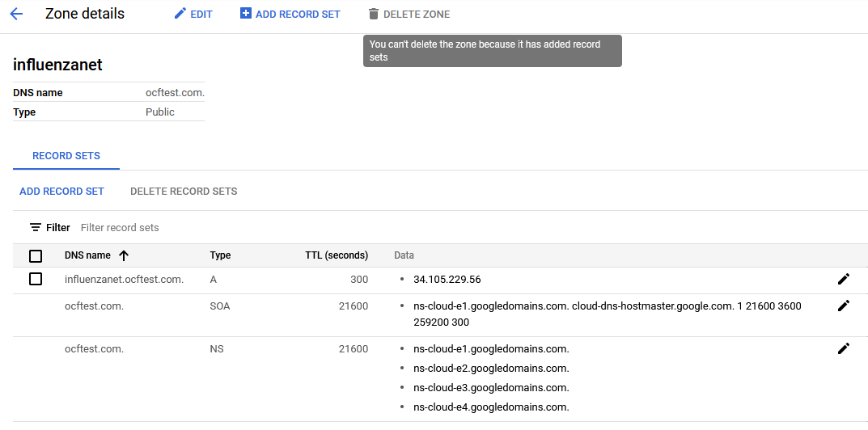
Task: Click DELETE RECORD SETS button
Action: pyautogui.click(x=184, y=192)
